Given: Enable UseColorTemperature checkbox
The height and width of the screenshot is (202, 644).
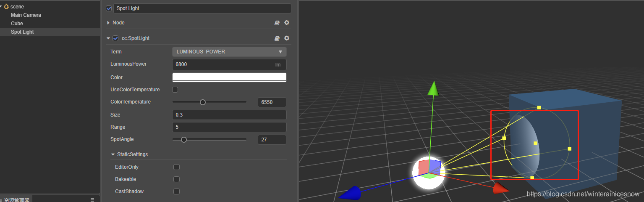Looking at the screenshot, I should [x=175, y=90].
